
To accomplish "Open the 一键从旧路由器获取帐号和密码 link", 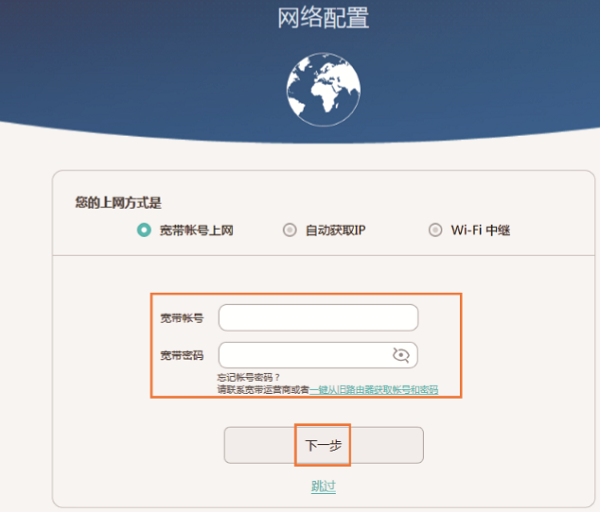I will pyautogui.click(x=373, y=389).
